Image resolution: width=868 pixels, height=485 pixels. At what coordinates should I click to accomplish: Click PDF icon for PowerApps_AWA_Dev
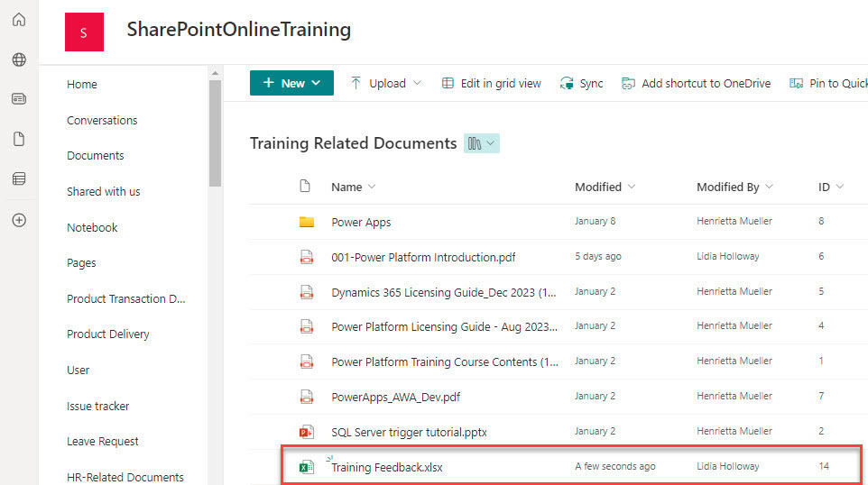pos(306,396)
